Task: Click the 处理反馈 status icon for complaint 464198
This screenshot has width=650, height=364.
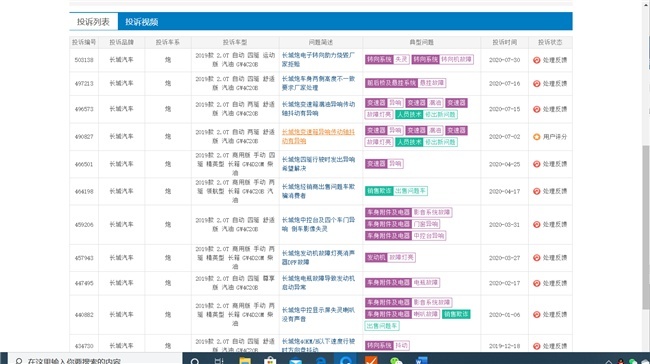Action: pos(536,191)
